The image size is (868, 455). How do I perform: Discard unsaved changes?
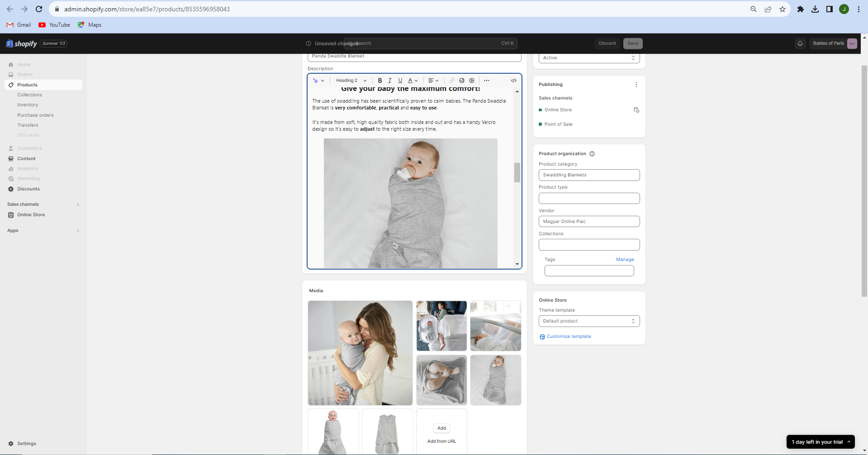coord(607,43)
